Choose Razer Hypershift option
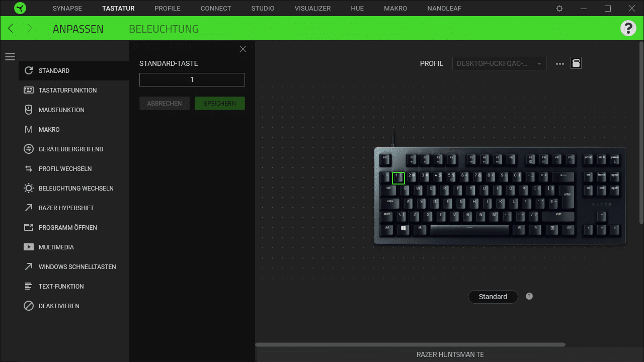Screen dimensions: 644x362 click(66, 208)
